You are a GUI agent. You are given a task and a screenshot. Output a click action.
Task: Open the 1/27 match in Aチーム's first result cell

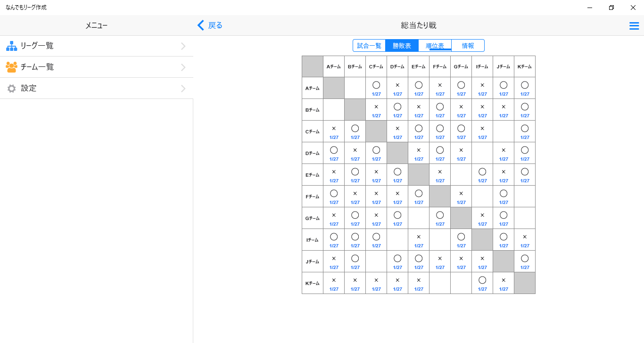(376, 94)
